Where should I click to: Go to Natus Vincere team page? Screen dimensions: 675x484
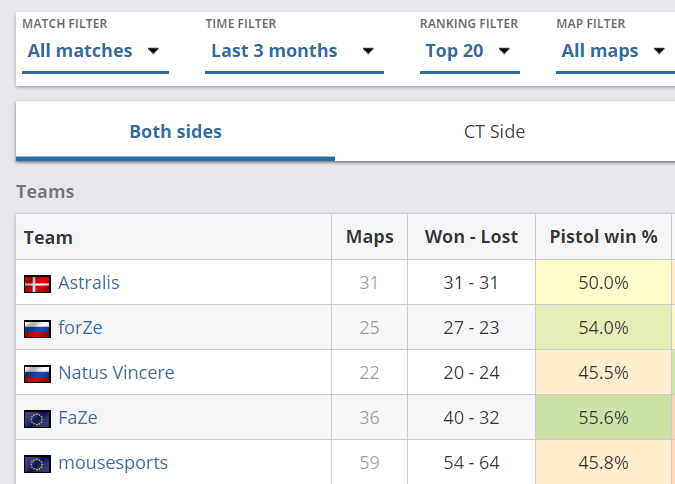coord(116,373)
